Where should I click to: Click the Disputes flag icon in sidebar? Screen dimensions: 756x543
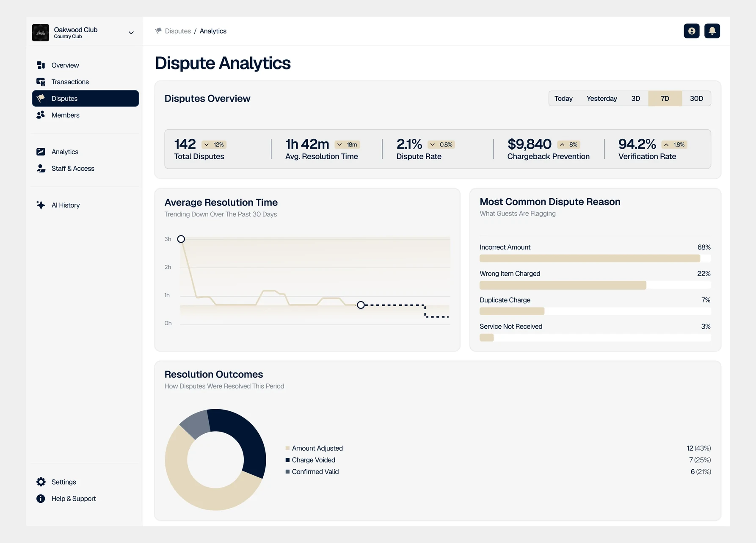tap(41, 98)
